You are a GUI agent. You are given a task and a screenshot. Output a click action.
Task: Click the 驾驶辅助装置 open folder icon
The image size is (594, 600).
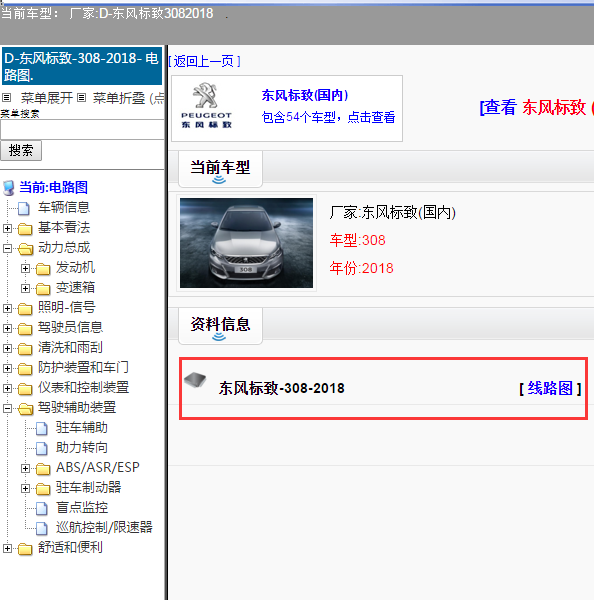coord(25,408)
